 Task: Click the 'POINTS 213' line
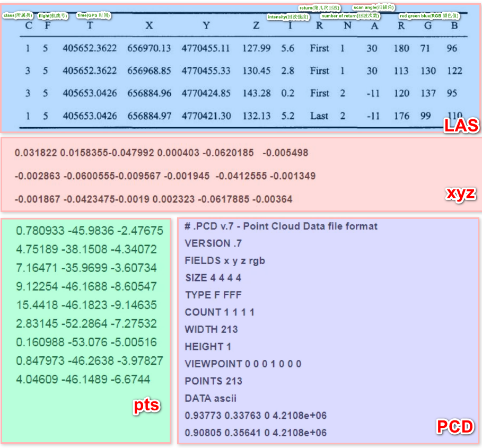tap(213, 381)
